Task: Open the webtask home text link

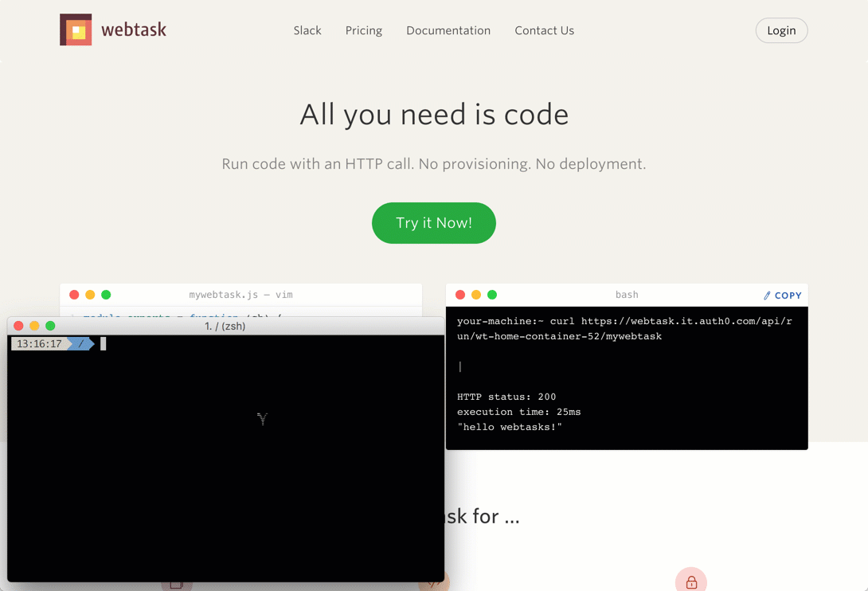Action: (134, 29)
